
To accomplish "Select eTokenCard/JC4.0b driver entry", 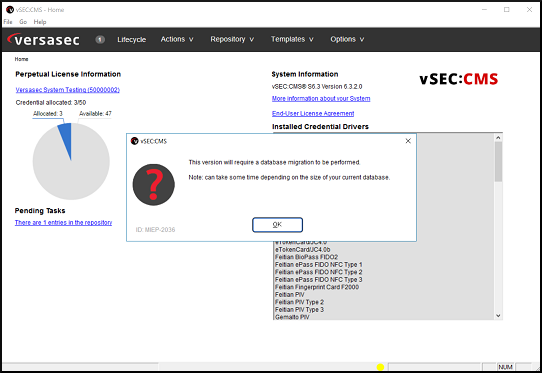I will point(302,250).
